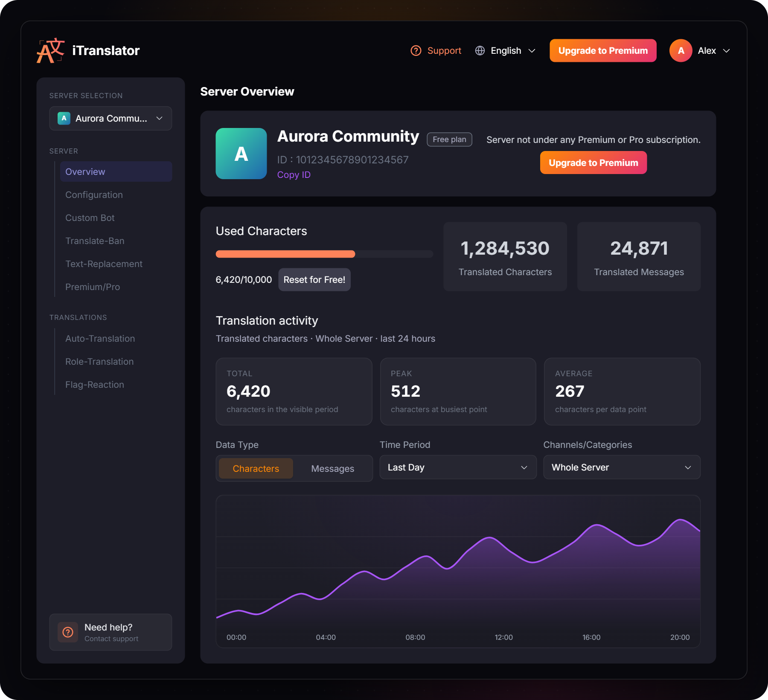Expand the English language chevron
The width and height of the screenshot is (768, 700).
point(532,51)
